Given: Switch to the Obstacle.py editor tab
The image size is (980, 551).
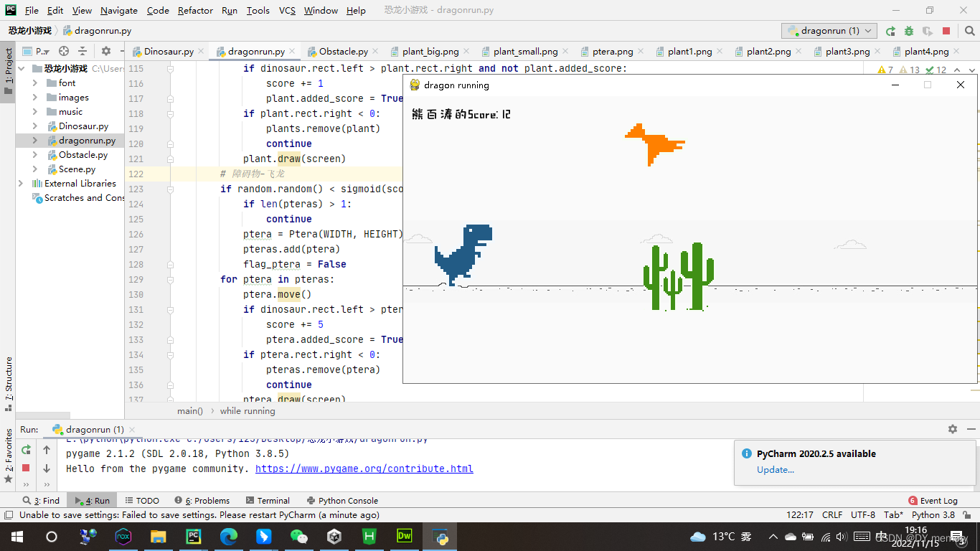Looking at the screenshot, I should [x=338, y=52].
